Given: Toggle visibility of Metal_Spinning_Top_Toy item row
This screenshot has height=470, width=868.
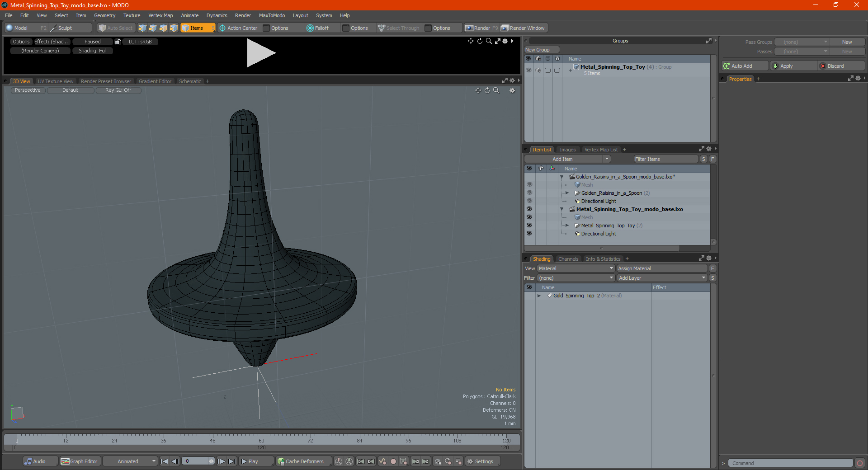Looking at the screenshot, I should coord(529,226).
